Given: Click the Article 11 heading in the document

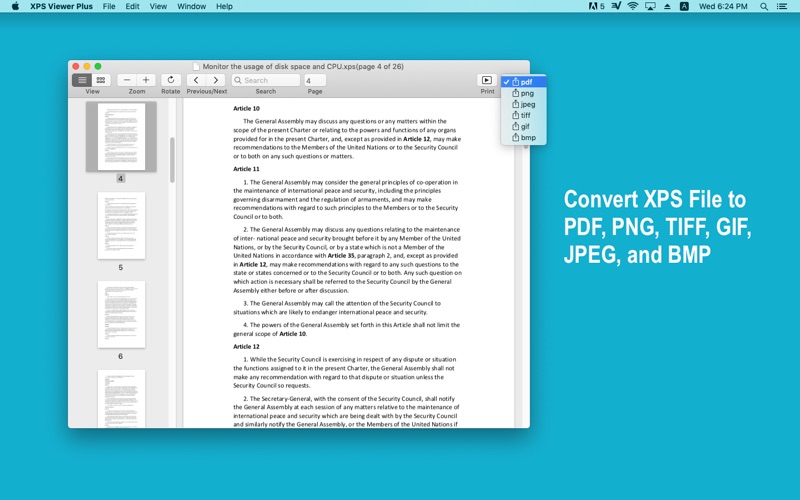Looking at the screenshot, I should [x=246, y=169].
